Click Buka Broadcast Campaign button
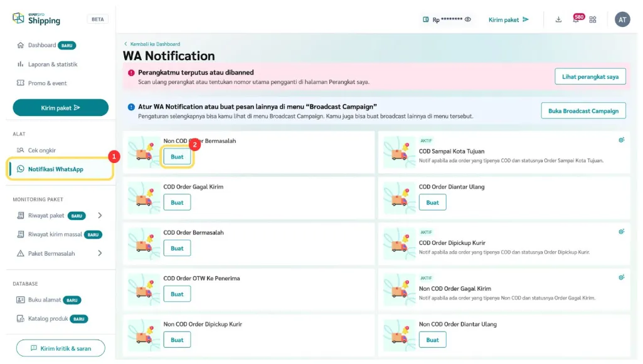This screenshot has height=364, width=643. coord(583,111)
